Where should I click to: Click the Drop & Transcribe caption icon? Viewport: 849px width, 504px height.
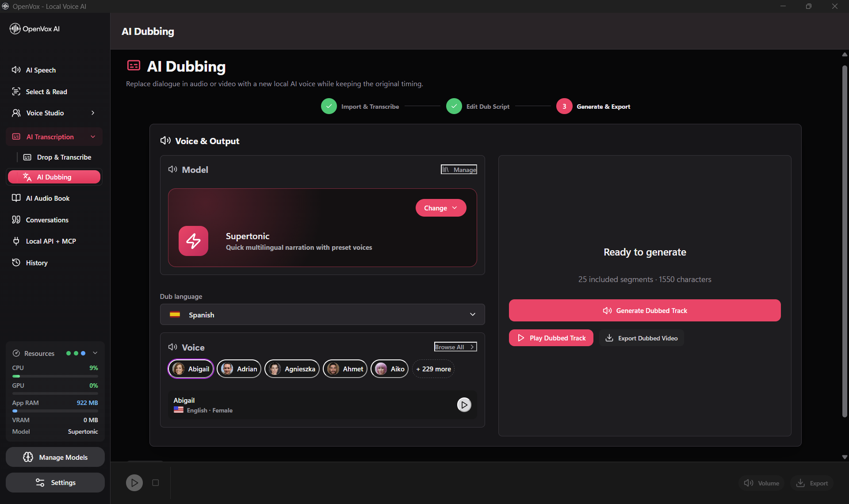27,157
